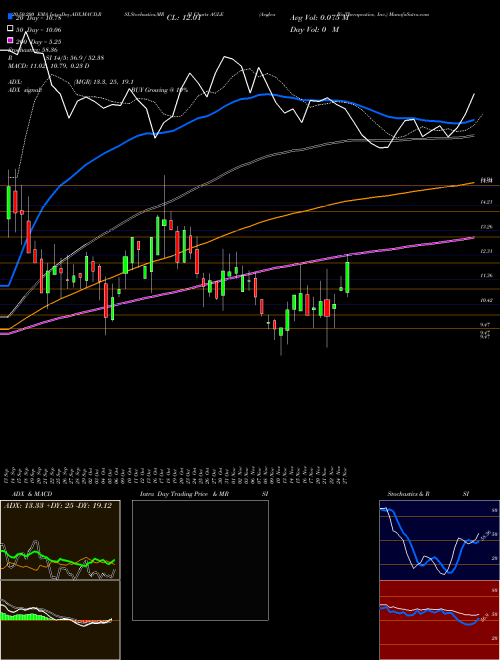
Task: Open the ADX indicator mini chart
Action: (x=60, y=540)
